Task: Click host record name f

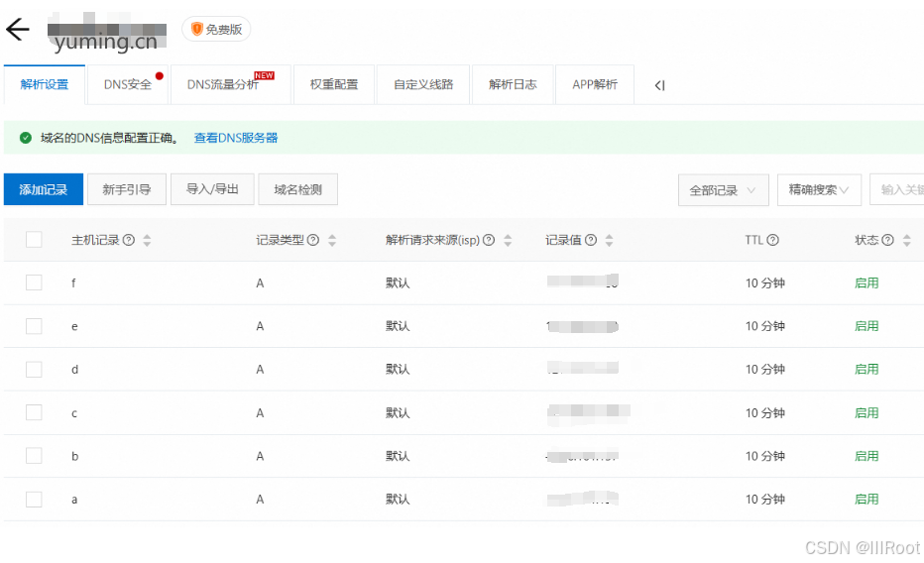Action: pos(73,282)
